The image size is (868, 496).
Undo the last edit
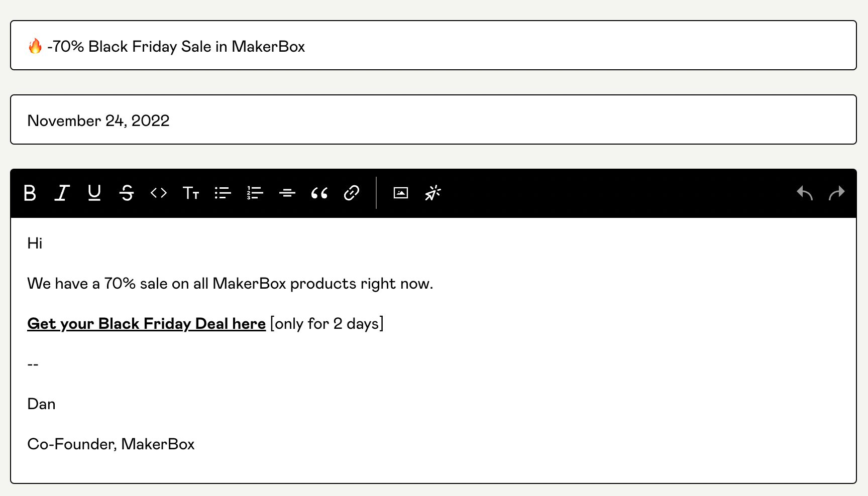805,193
